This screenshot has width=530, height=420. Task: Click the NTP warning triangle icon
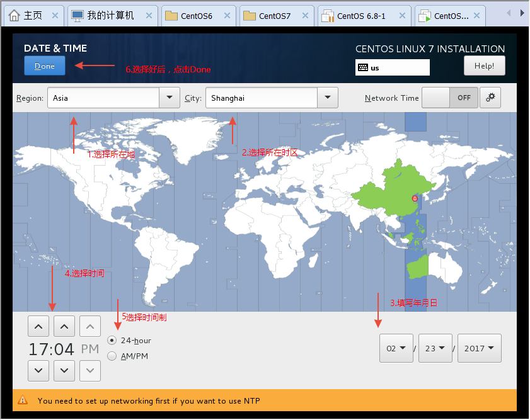point(23,400)
